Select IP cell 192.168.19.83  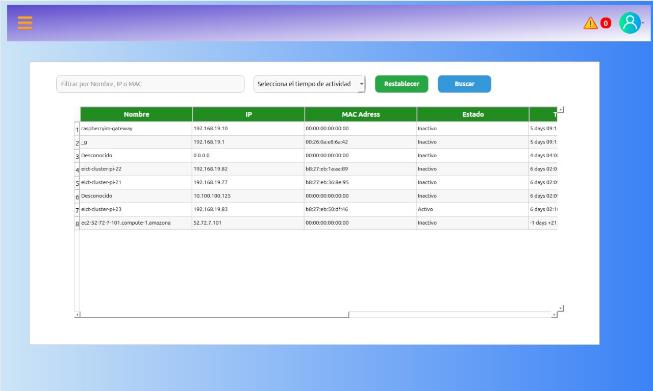(x=248, y=209)
